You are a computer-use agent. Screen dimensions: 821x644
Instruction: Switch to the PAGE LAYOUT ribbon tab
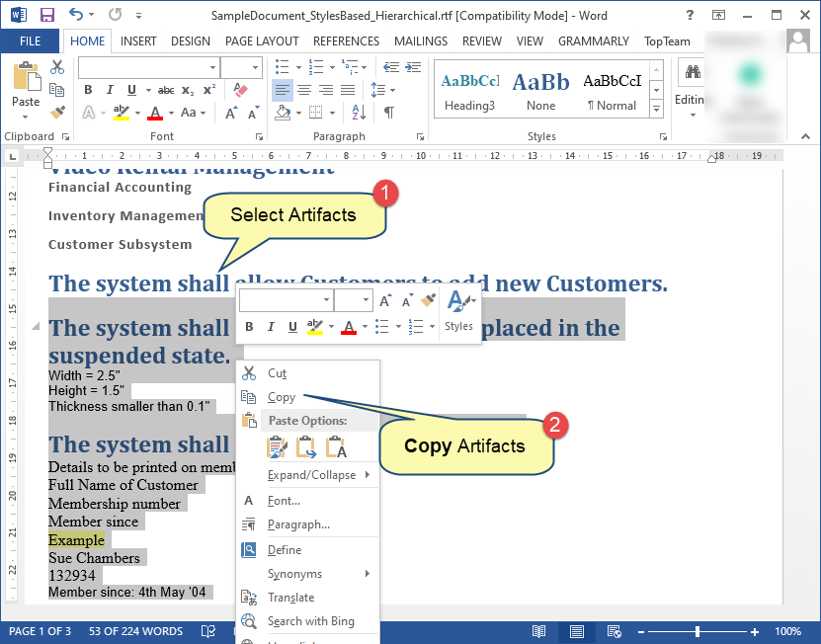coord(262,40)
